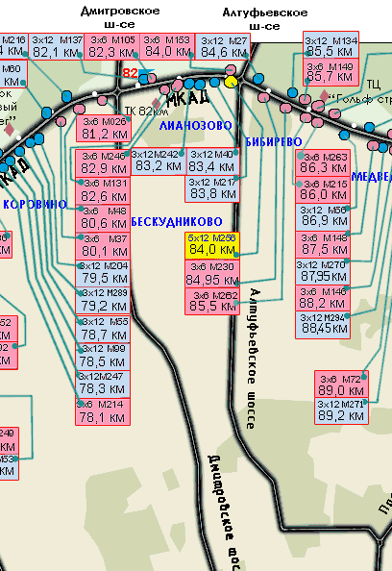The height and width of the screenshot is (571, 392).
Task: Open billboard M242 83,2 км
Action: (x=159, y=161)
